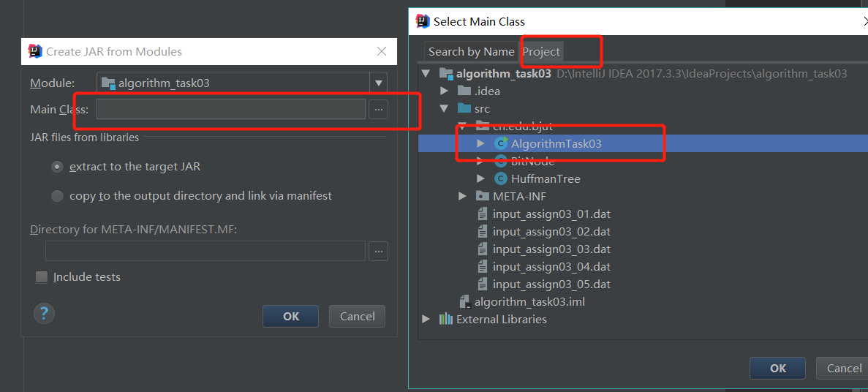The image size is (868, 392).
Task: Click the src source folder icon
Action: point(464,108)
